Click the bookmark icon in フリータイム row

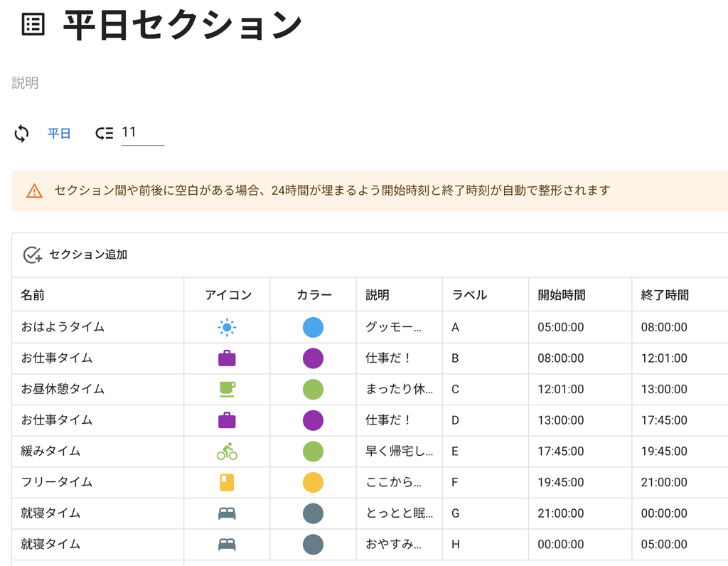[227, 482]
